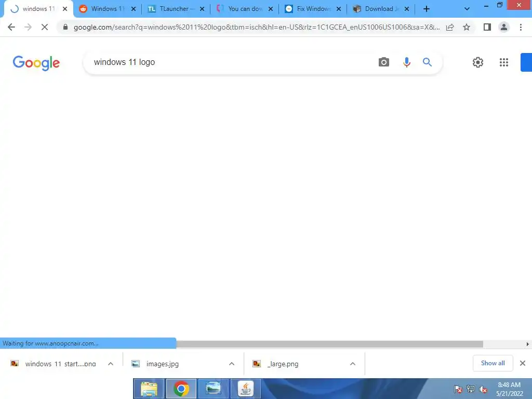Image resolution: width=532 pixels, height=399 pixels.
Task: Expand options for images.jpg download
Action: click(x=232, y=364)
